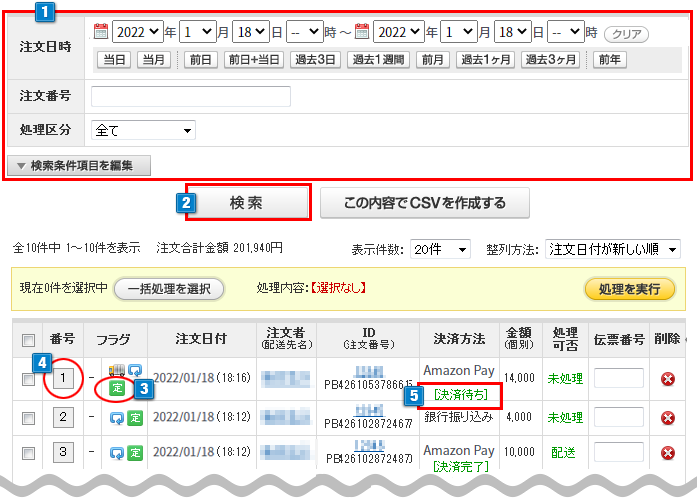Click green 定 flag icon in row 2
The image size is (698, 500).
[x=135, y=418]
